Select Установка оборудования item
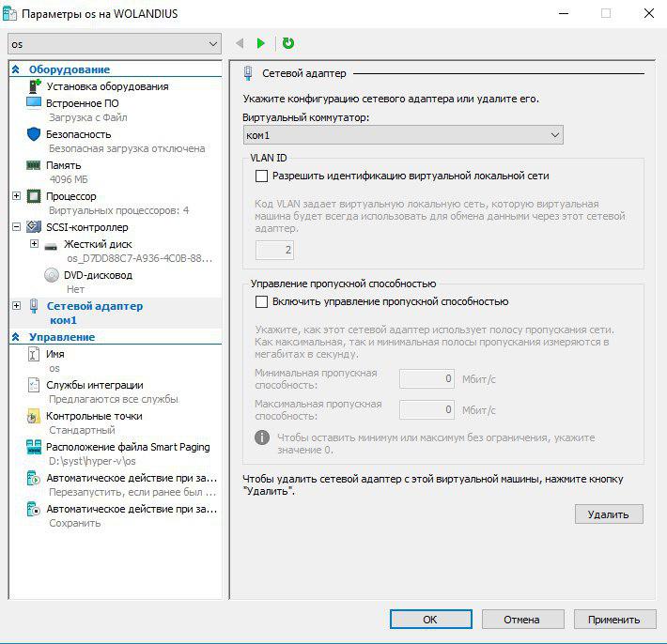 point(107,86)
